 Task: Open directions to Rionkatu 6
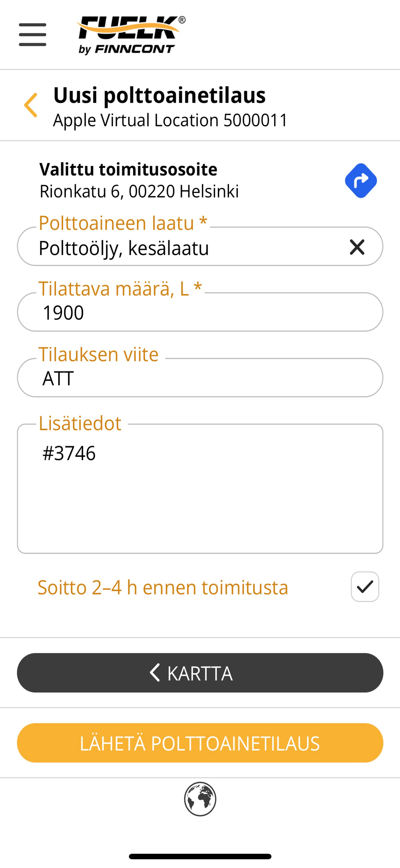pos(361,181)
